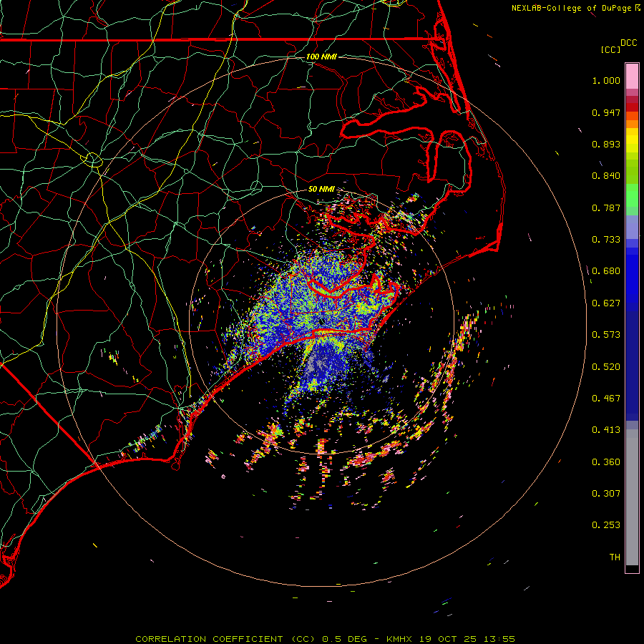Click the gray segment of the color bar

coord(632,497)
